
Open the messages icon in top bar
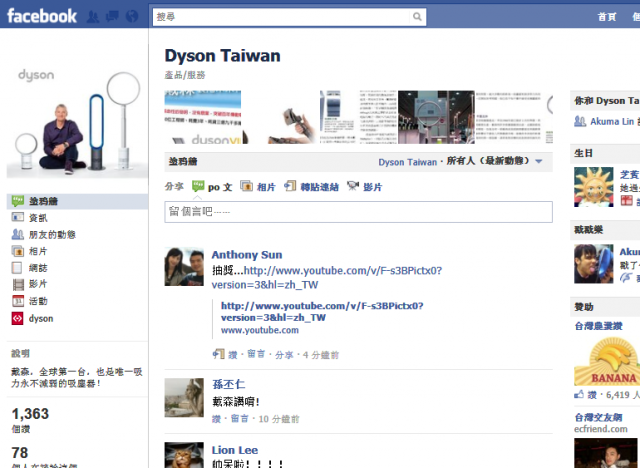tap(112, 17)
